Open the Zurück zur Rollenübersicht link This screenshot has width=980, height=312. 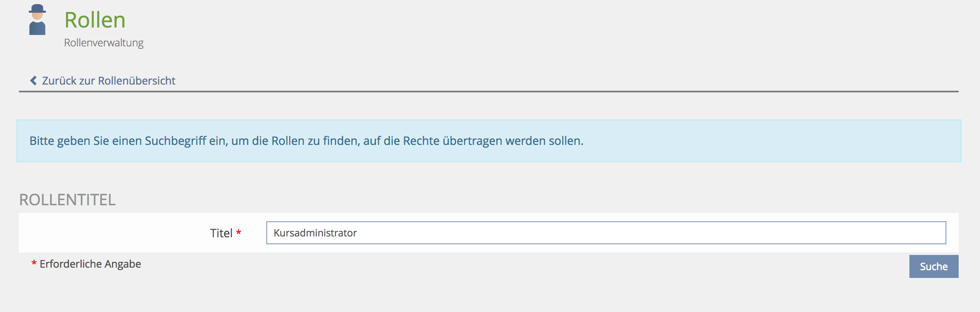[x=108, y=81]
